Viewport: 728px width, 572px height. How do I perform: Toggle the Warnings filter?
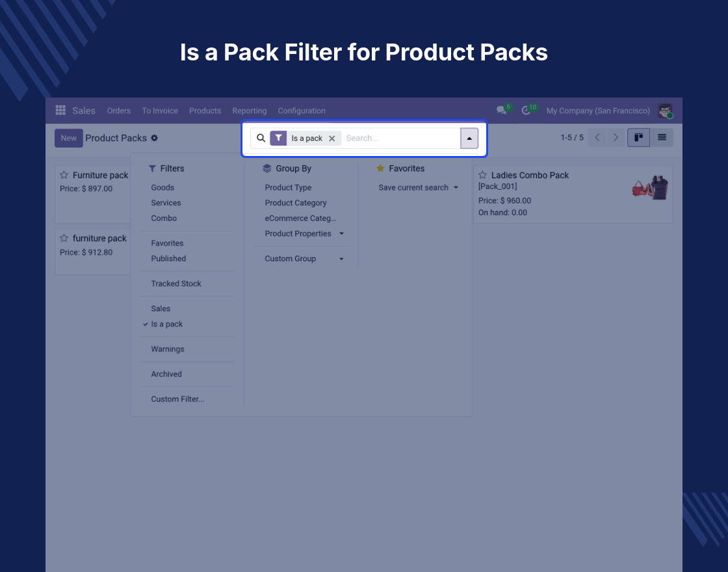(168, 349)
